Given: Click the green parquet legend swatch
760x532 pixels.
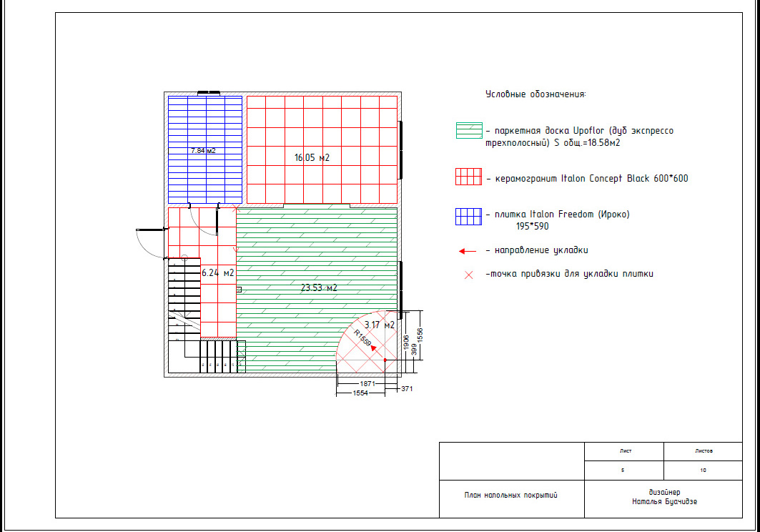Looking at the screenshot, I should [x=469, y=130].
